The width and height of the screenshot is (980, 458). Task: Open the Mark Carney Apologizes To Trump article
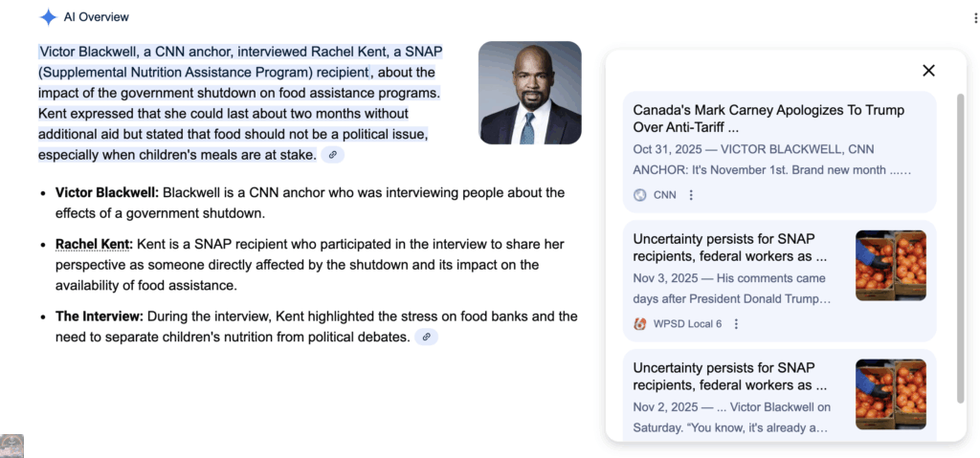pyautogui.click(x=768, y=119)
